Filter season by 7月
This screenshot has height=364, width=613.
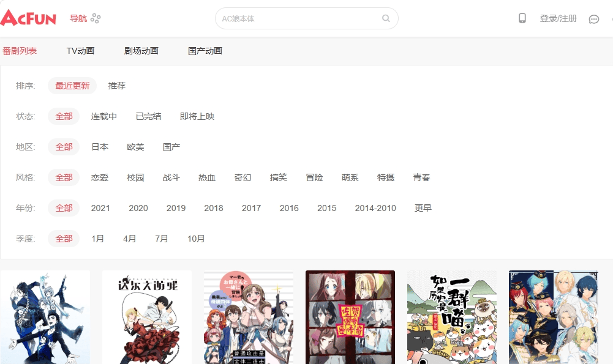162,239
